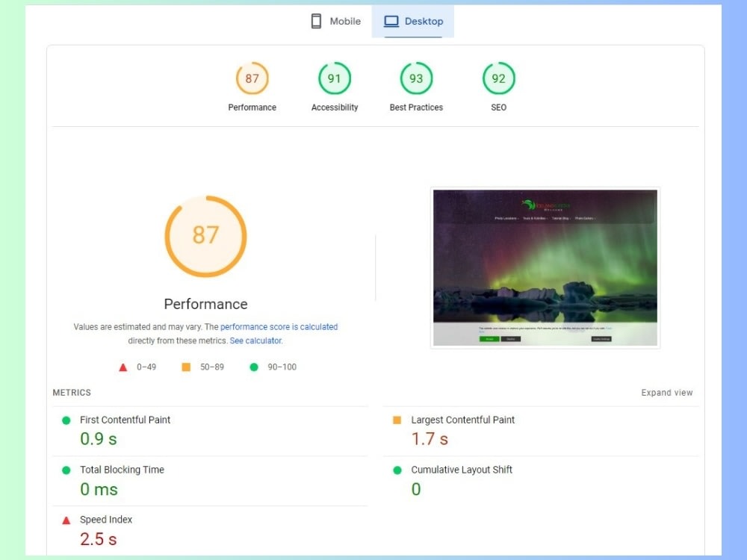Click the Largest Contentful Paint metric label
Screen dimensions: 747x560
click(x=462, y=420)
